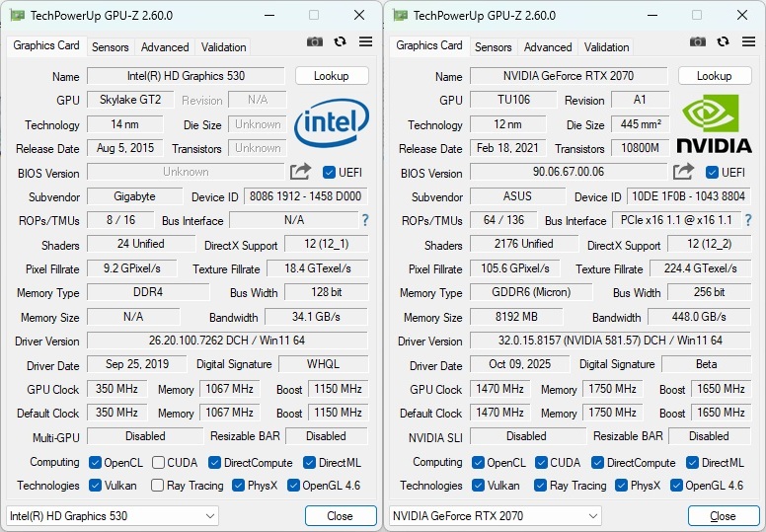Toggle UEFI checkbox in NVIDIA window
Viewport: 766px width, 532px height.
712,173
